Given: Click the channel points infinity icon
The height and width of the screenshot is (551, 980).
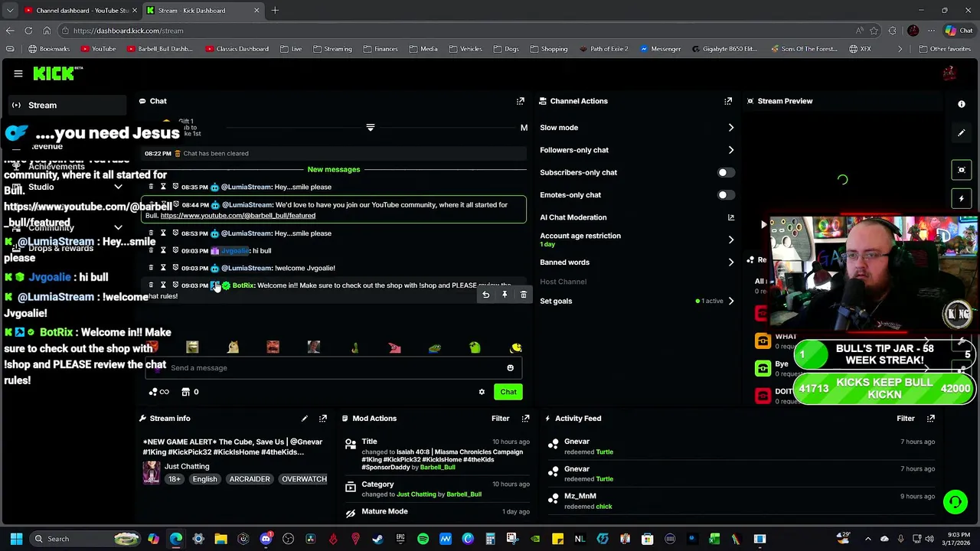Looking at the screenshot, I should [x=158, y=392].
